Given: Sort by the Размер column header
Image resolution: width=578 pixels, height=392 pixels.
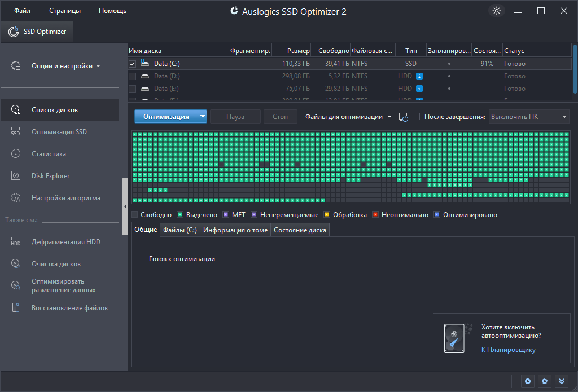Looking at the screenshot, I should coord(292,50).
